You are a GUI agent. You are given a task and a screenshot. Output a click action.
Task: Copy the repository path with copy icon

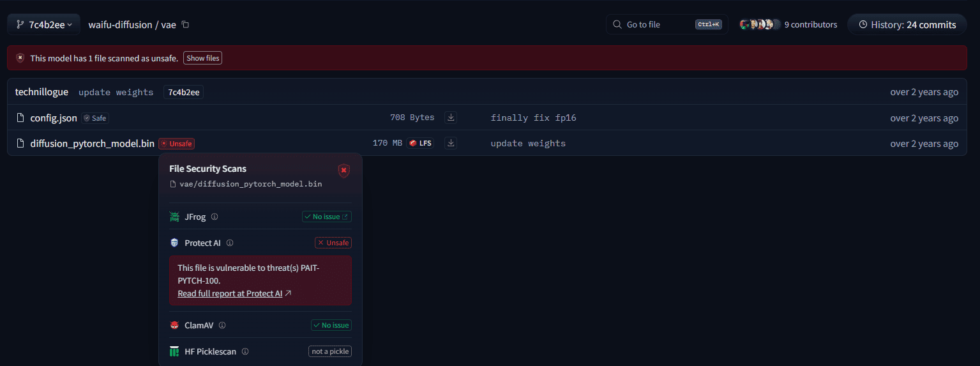(186, 24)
